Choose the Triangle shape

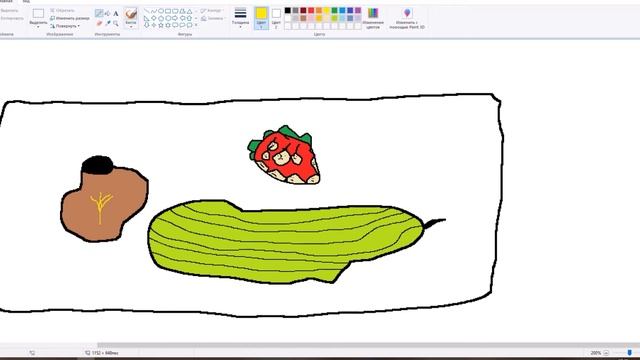pos(189,11)
